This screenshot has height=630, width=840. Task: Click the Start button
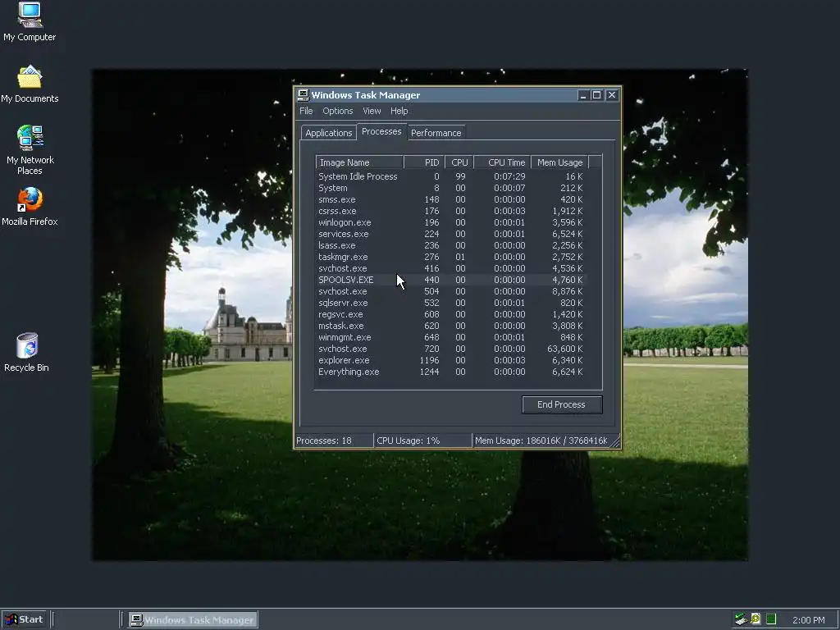click(24, 619)
